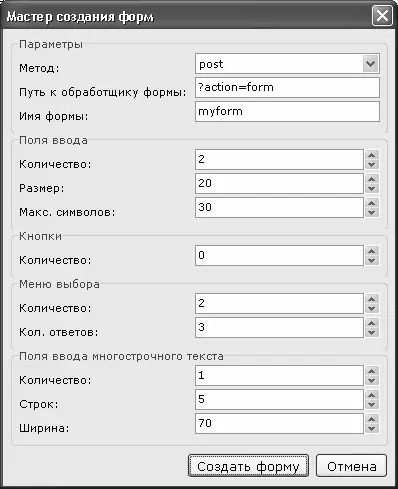Image resolution: width=398 pixels, height=489 pixels.
Task: Click the Меню выбора Количество field
Action: click(279, 304)
